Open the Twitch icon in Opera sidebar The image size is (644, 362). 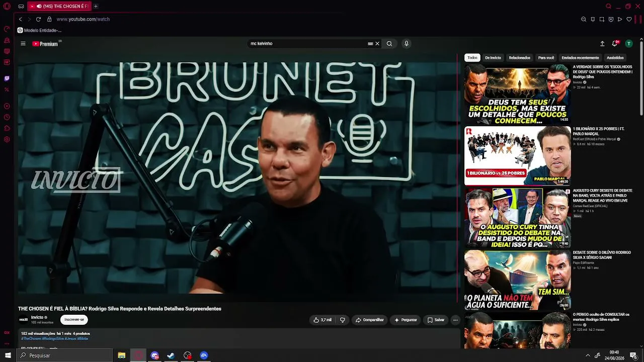[7, 78]
